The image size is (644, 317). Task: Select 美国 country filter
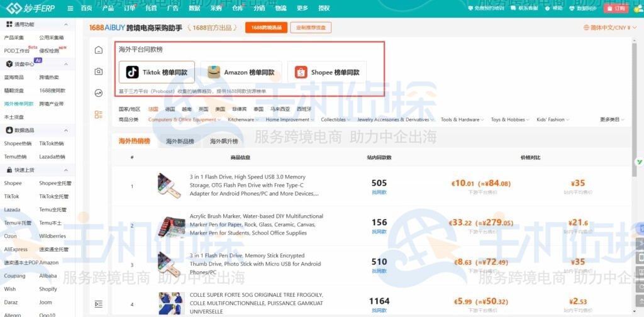[x=220, y=109]
